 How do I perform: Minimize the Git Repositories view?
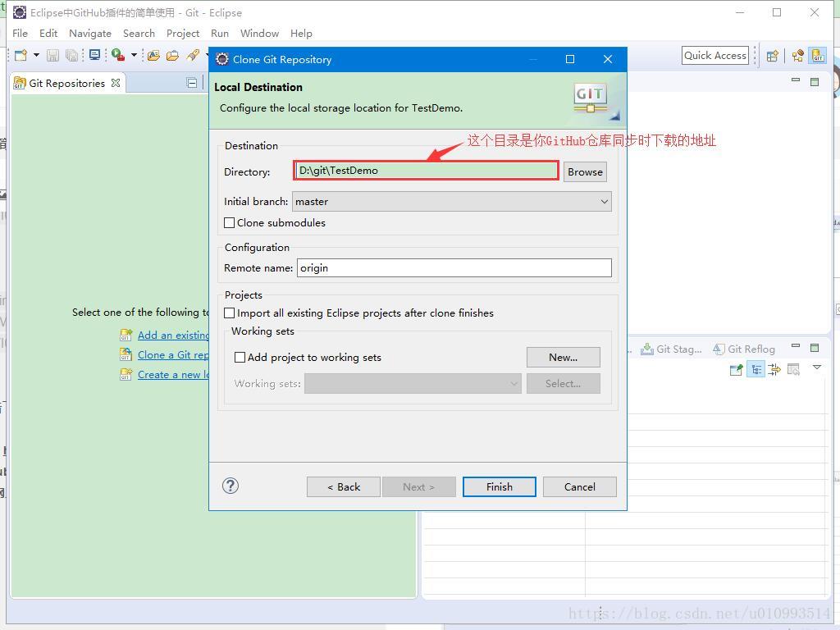click(192, 83)
